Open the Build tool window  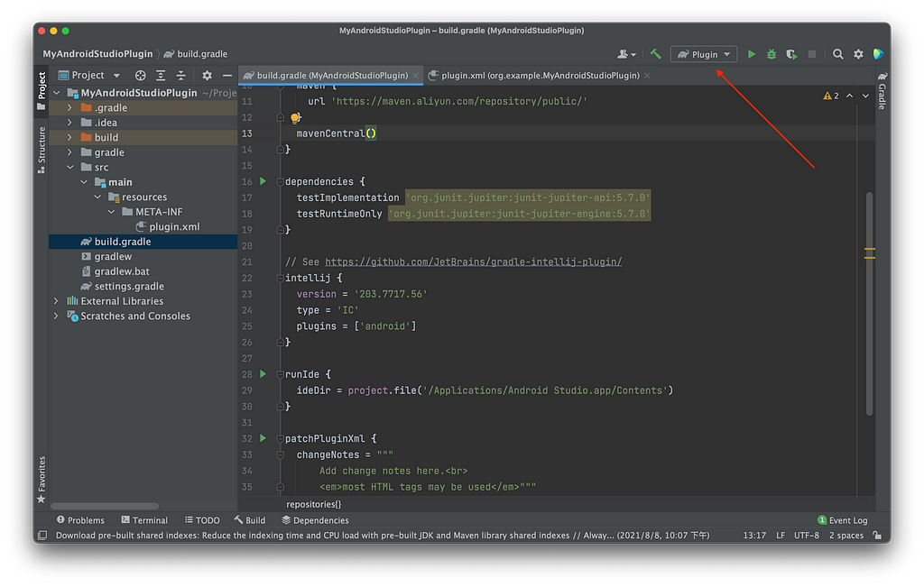point(250,520)
